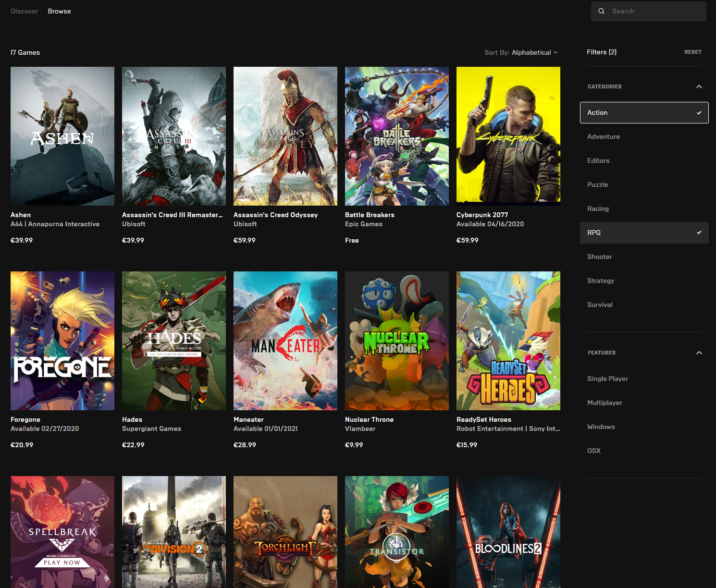Open the Ashen game cover

tap(62, 136)
